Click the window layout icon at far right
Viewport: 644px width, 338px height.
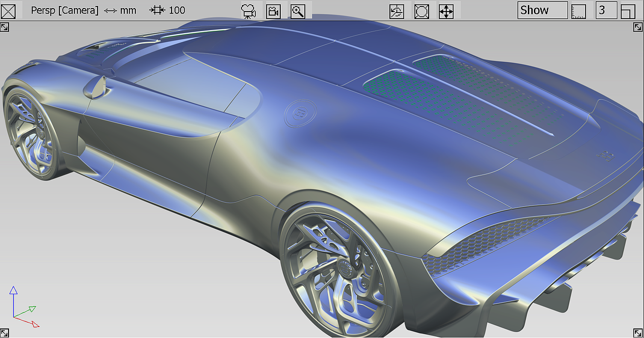pyautogui.click(x=628, y=10)
